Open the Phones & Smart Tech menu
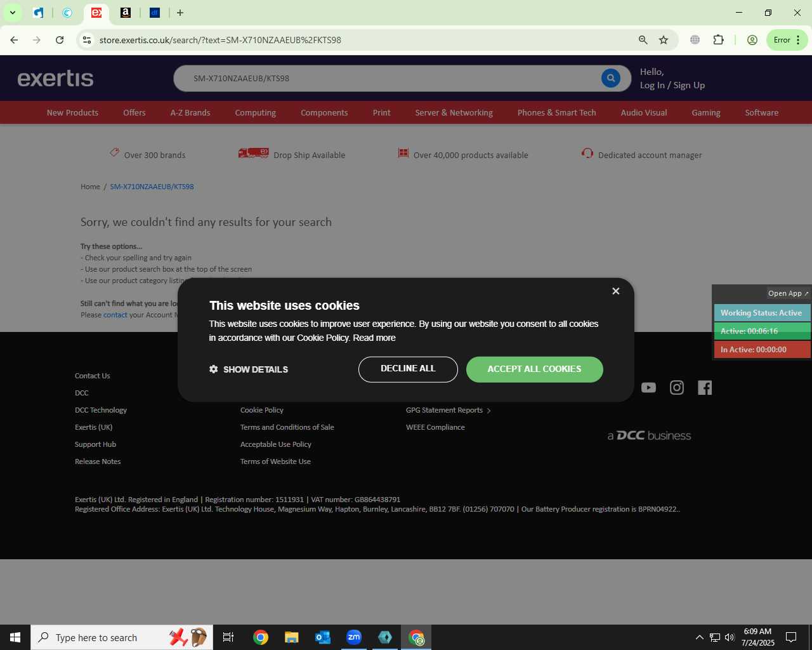Screen dimensions: 812x650 [x=557, y=112]
